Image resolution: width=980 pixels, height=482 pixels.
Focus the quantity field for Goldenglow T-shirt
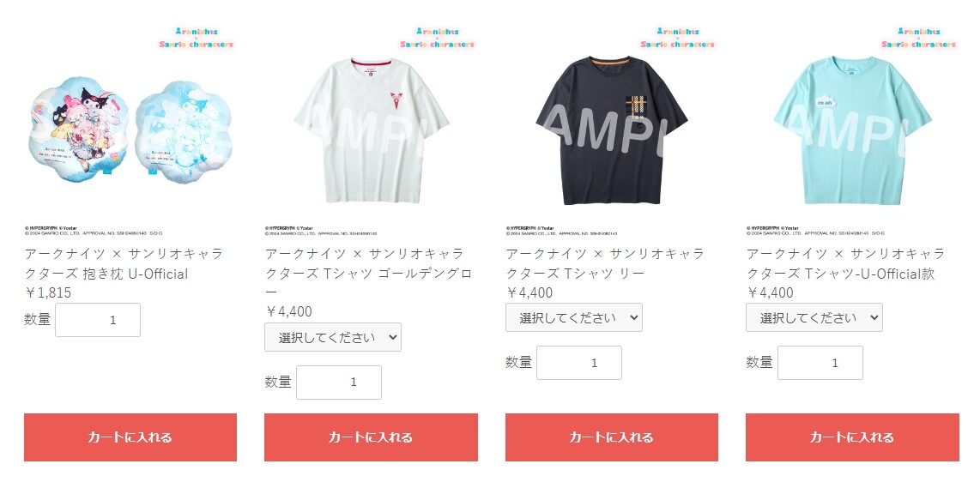pos(339,383)
